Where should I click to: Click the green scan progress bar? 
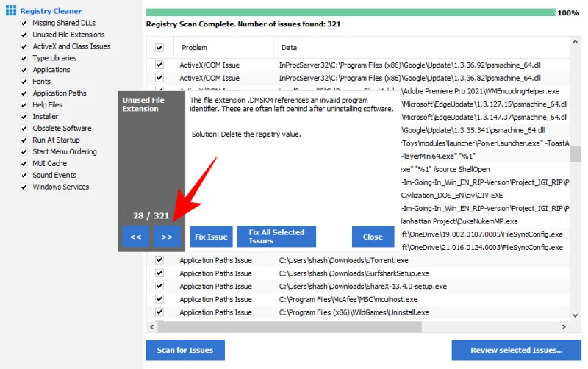350,12
